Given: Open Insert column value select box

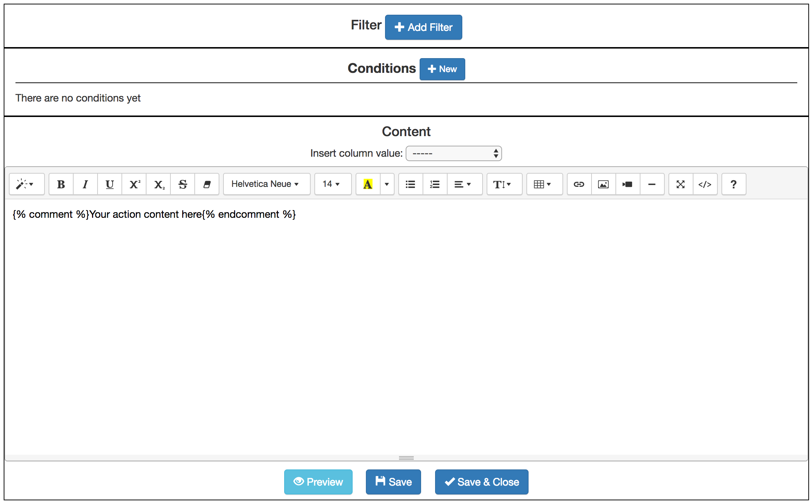Looking at the screenshot, I should coord(453,153).
